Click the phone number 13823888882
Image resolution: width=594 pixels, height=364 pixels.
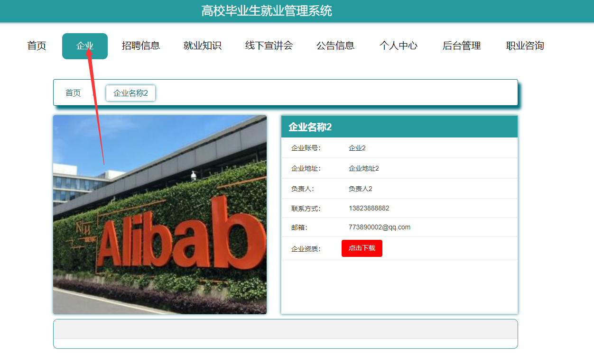369,208
